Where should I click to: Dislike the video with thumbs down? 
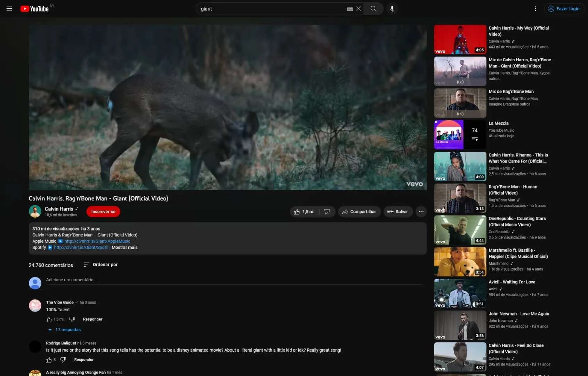click(x=327, y=212)
